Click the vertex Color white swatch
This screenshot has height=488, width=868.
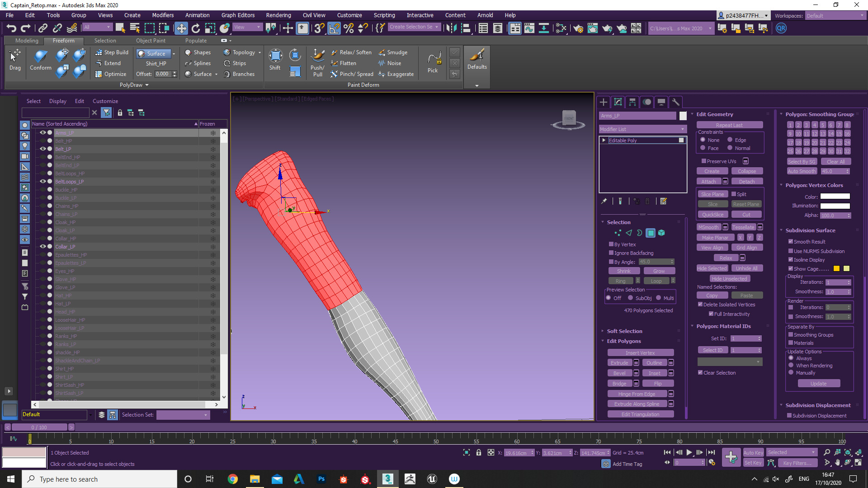click(x=835, y=197)
